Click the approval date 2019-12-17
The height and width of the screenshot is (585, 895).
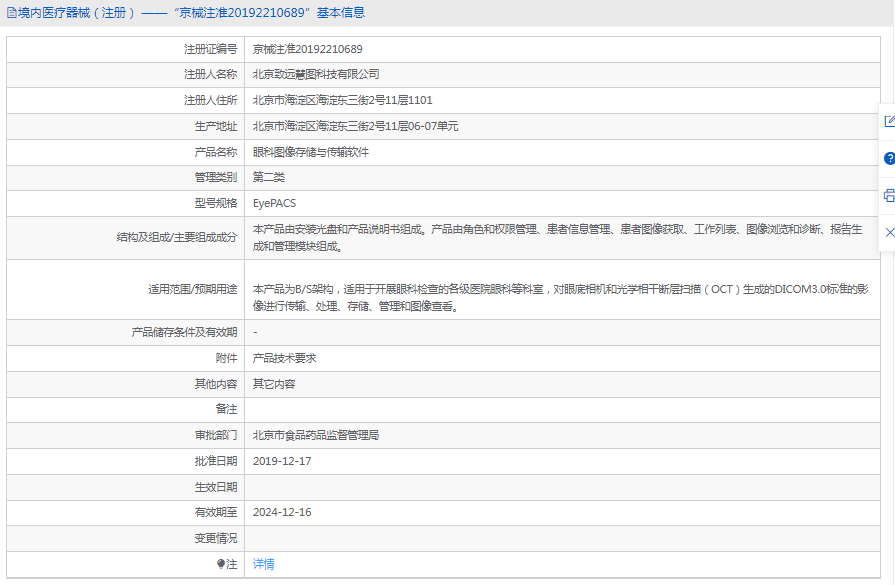[x=282, y=461]
